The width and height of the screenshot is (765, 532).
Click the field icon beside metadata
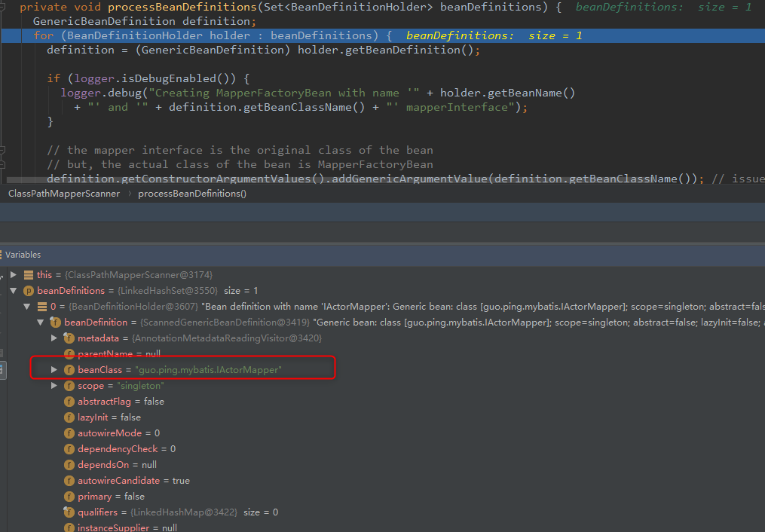pyautogui.click(x=69, y=338)
